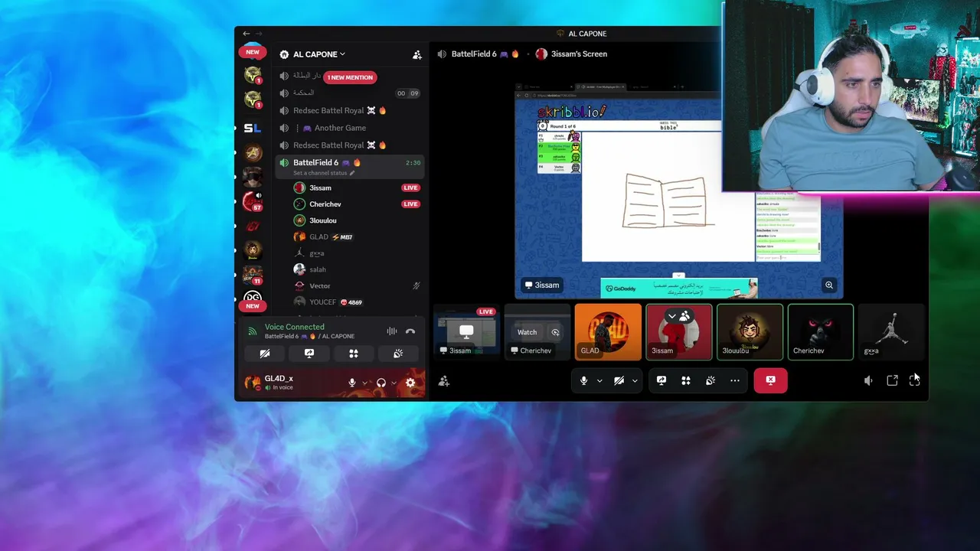This screenshot has width=980, height=551.
Task: Join the Another Game voice channel
Action: click(349, 128)
